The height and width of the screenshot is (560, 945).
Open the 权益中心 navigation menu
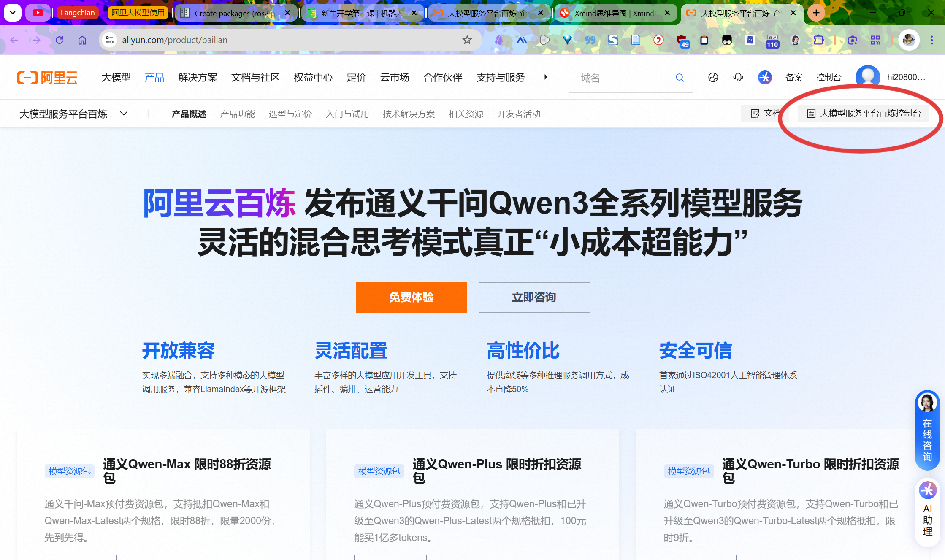[313, 77]
